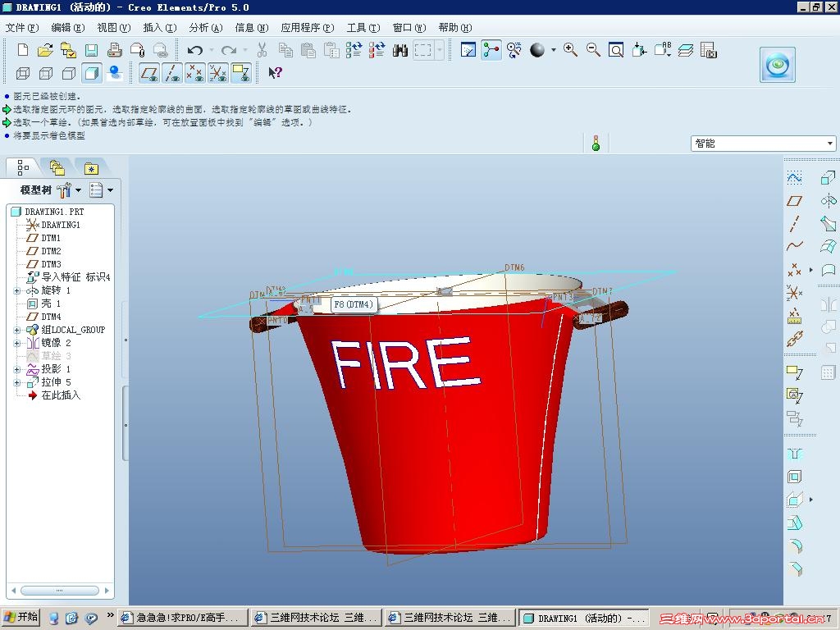Toggle coordinate system display visibility
840x630 pixels.
tap(217, 73)
